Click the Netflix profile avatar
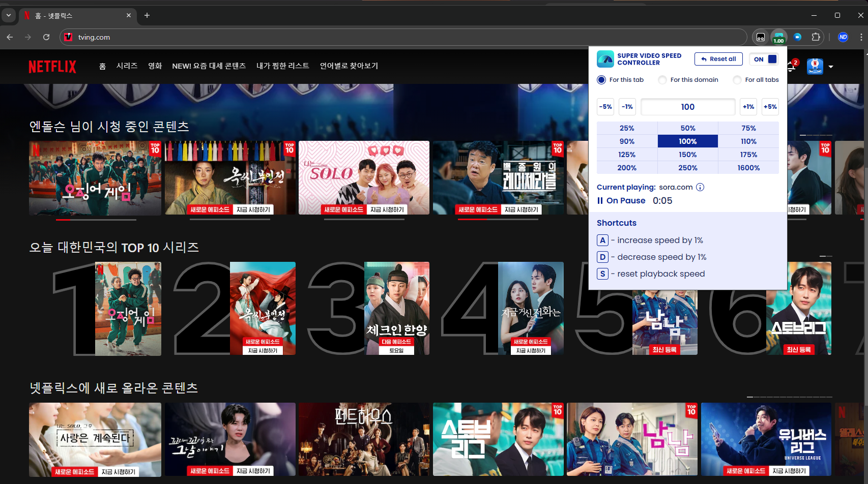The height and width of the screenshot is (484, 868). [815, 67]
